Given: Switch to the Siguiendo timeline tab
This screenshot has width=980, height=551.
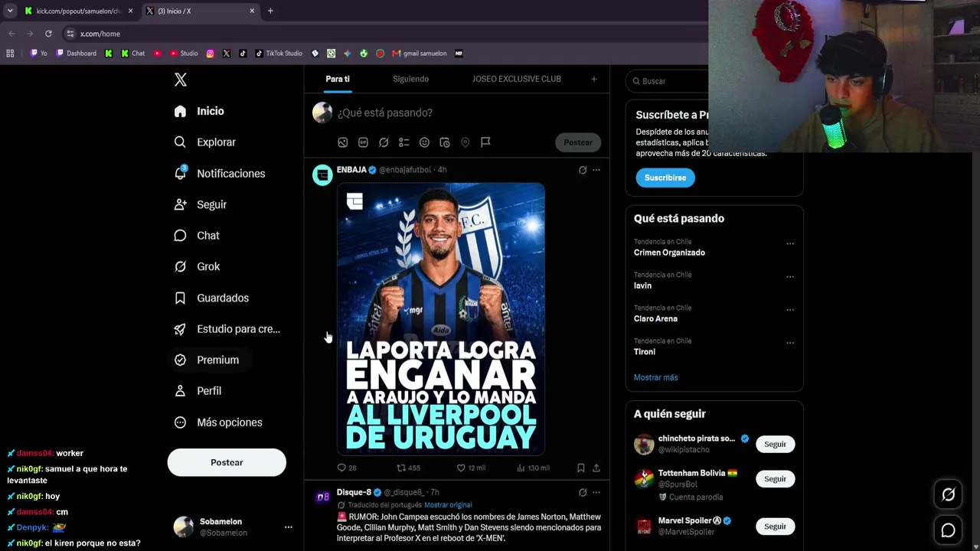Looking at the screenshot, I should 410,79.
